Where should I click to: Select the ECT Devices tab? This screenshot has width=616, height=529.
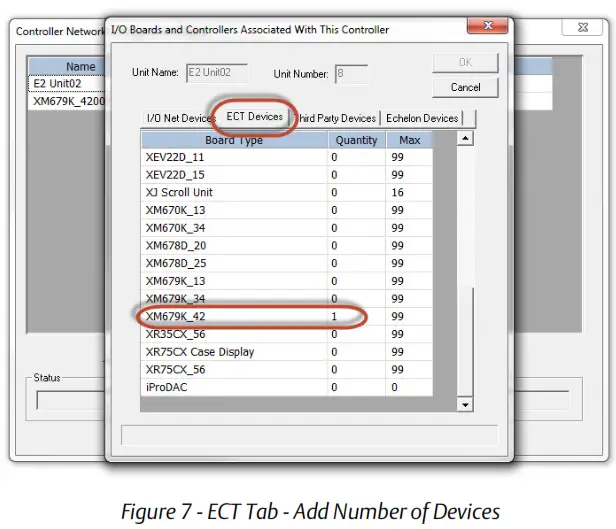tap(254, 117)
